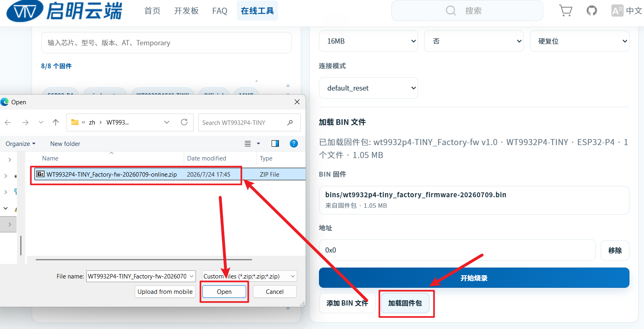This screenshot has height=329, width=644.
Task: Click the magnifier icon in 搜索 box
Action: click(x=451, y=11)
